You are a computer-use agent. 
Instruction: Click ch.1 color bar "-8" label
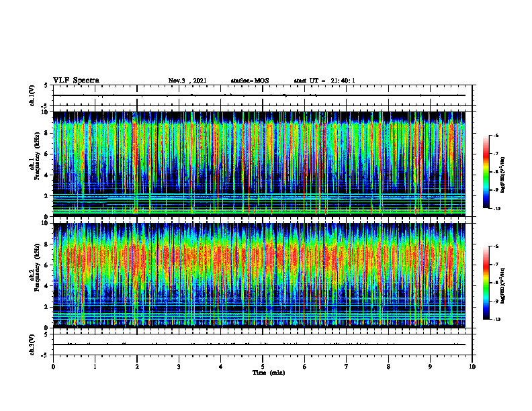tap(496, 172)
